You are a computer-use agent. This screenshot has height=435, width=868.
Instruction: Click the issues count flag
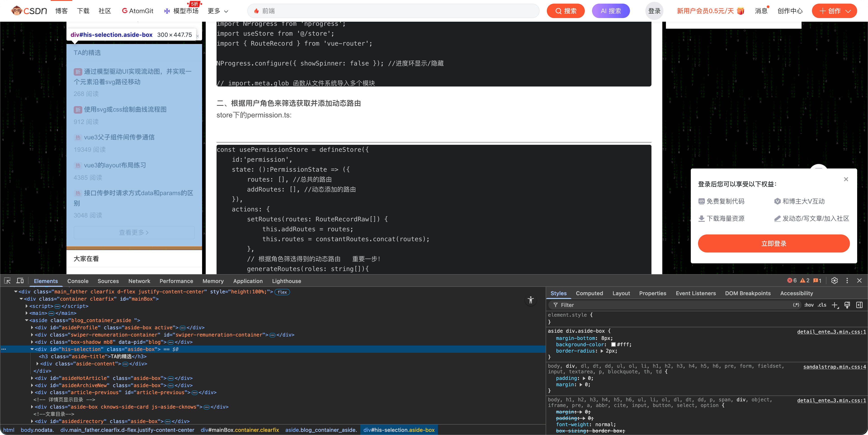pos(817,281)
